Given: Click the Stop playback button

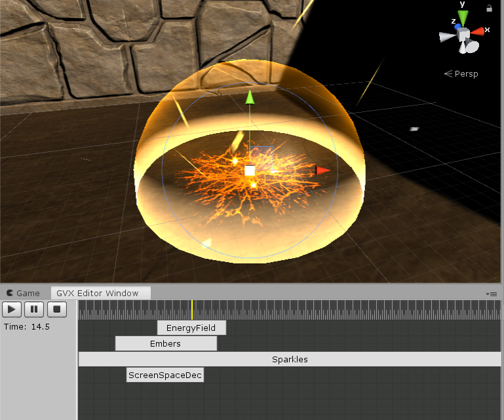Looking at the screenshot, I should pyautogui.click(x=57, y=309).
